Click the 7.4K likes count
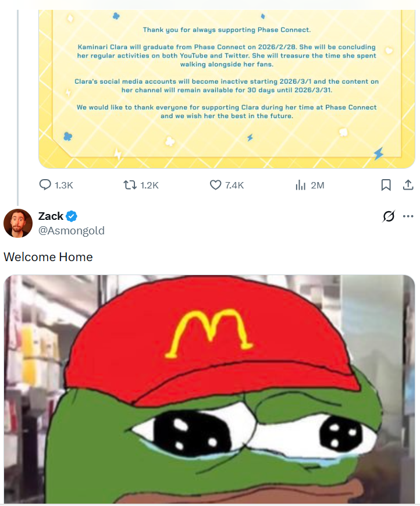The height and width of the screenshot is (506, 420). pos(234,185)
